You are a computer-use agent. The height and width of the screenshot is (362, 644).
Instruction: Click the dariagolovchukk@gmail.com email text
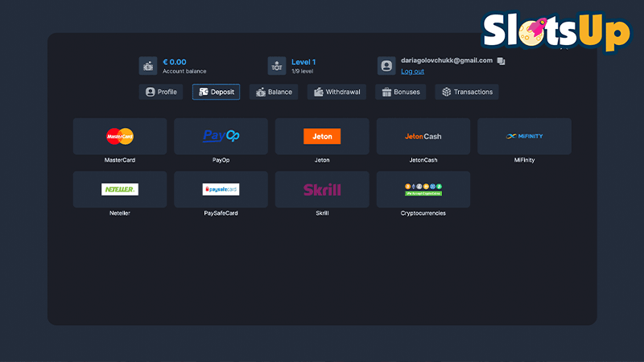coord(447,60)
